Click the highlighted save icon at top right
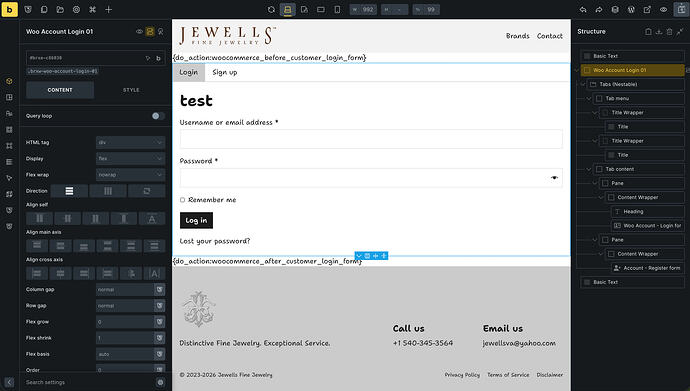690x391 pixels. click(681, 9)
